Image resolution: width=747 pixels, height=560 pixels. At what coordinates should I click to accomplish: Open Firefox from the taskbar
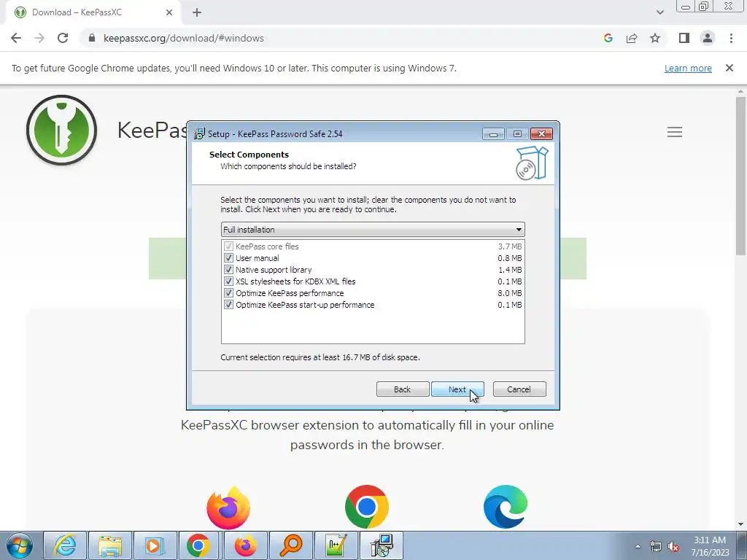pos(245,545)
